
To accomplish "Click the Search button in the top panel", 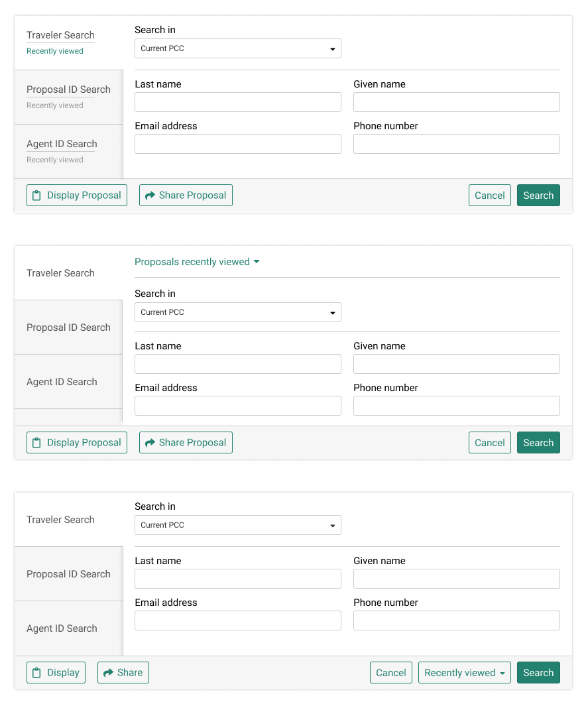I will pyautogui.click(x=538, y=196).
